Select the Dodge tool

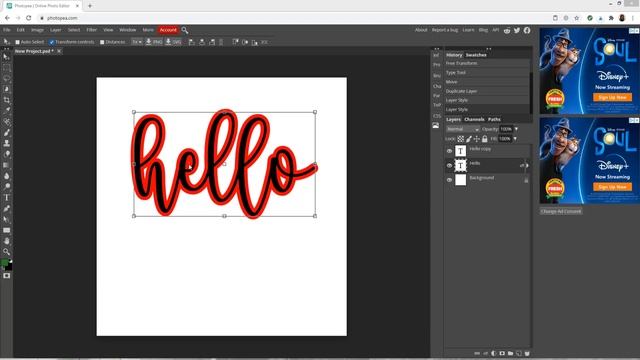(x=7, y=187)
